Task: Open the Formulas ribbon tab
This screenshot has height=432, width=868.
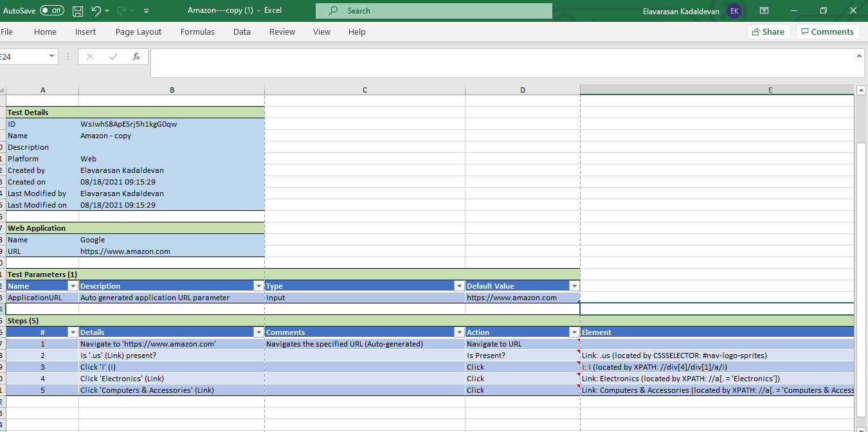Action: 197,32
